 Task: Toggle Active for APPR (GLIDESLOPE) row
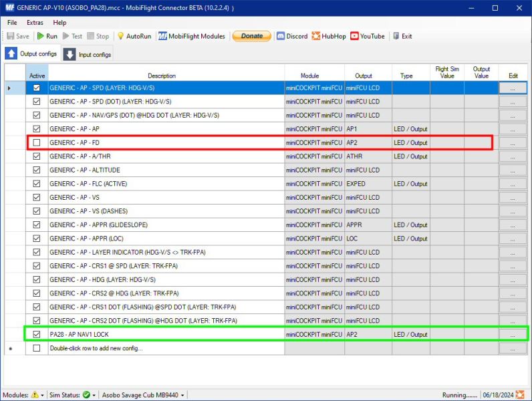(37, 225)
